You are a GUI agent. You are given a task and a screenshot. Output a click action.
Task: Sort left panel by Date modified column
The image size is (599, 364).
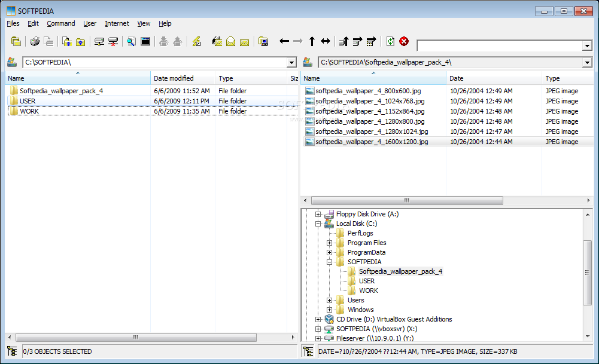183,78
